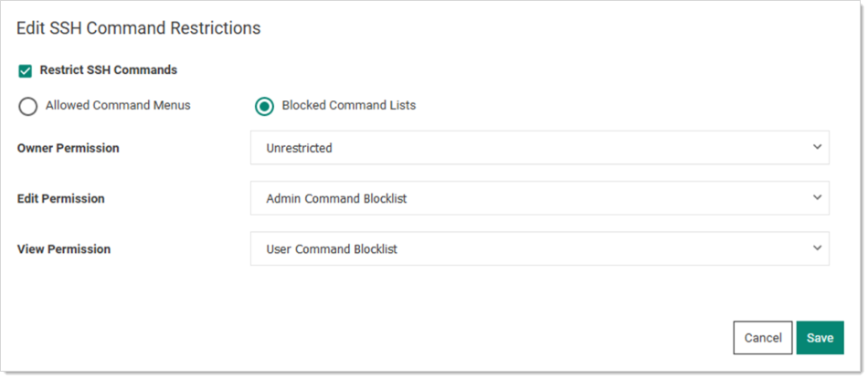Click the chevron arrow on the Unrestricted dropdown

coord(817,147)
